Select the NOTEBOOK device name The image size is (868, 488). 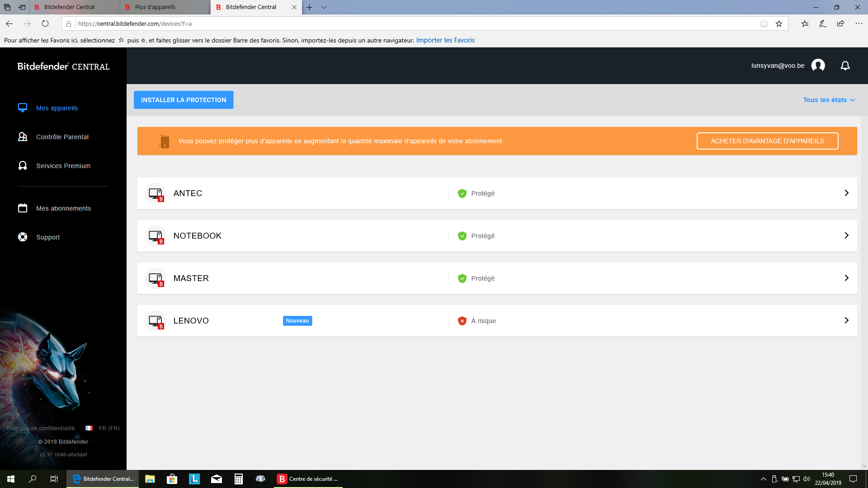(x=198, y=236)
